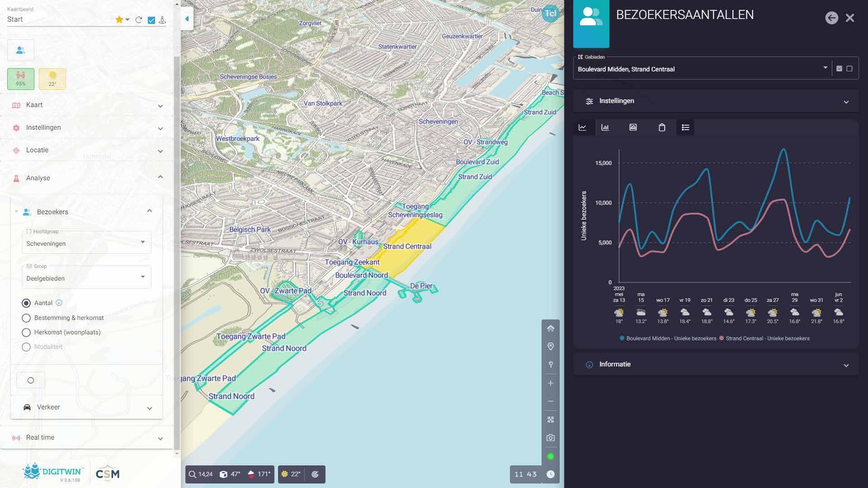
Task: Click the home view map button
Action: click(550, 328)
